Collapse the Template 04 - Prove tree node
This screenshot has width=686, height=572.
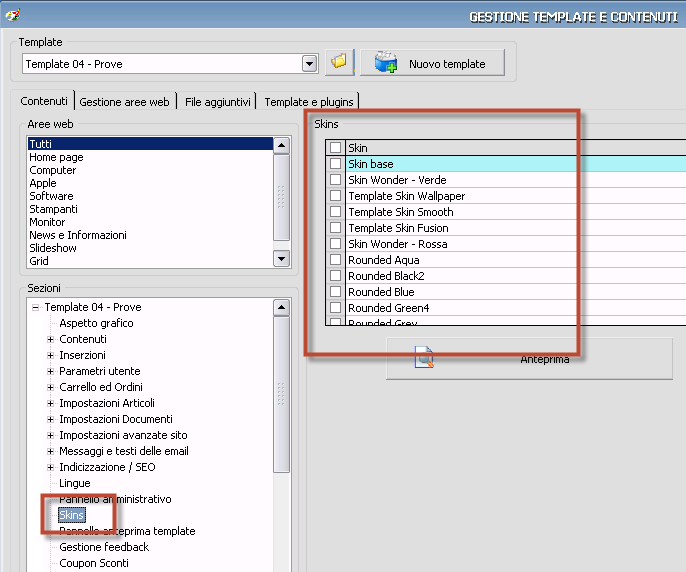pos(35,307)
